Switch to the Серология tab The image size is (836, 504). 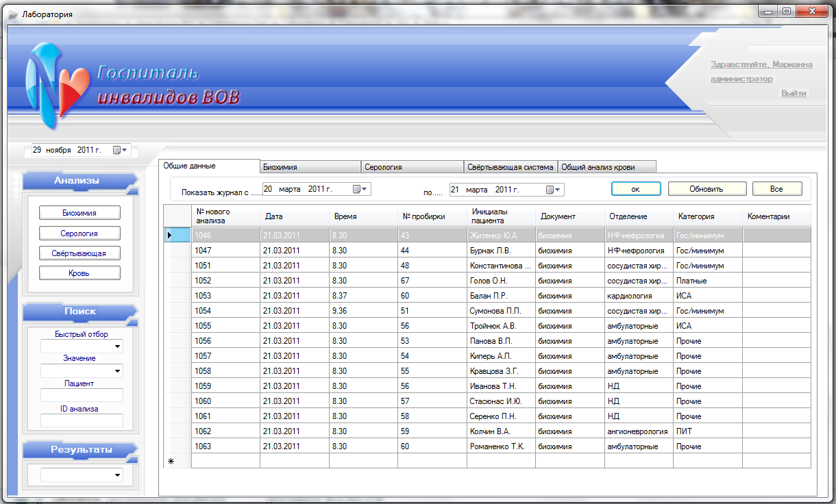coord(413,166)
